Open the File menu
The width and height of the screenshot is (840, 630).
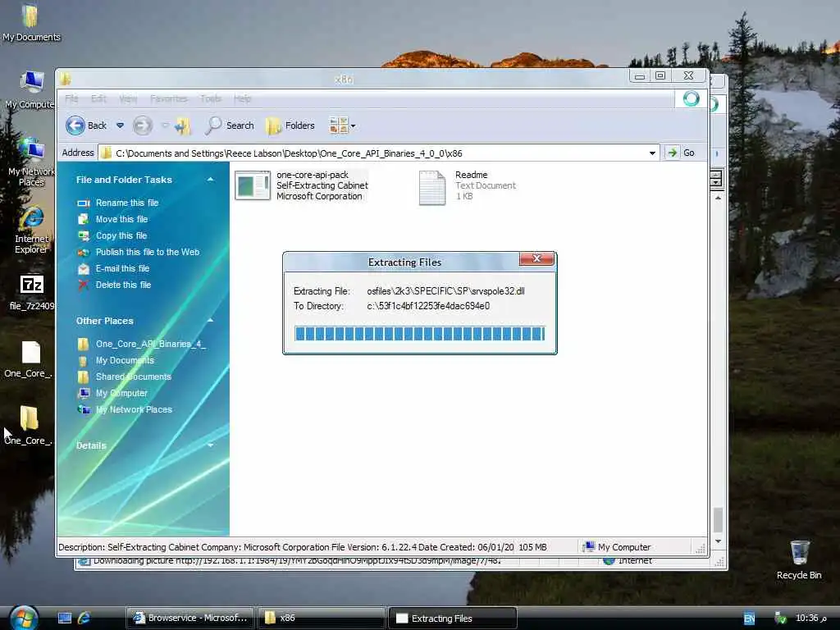(x=71, y=98)
